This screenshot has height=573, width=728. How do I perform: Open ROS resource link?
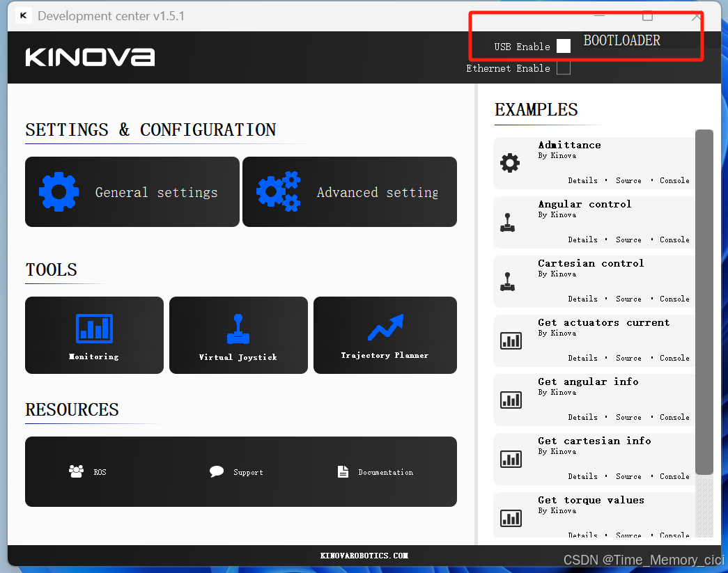tap(100, 472)
